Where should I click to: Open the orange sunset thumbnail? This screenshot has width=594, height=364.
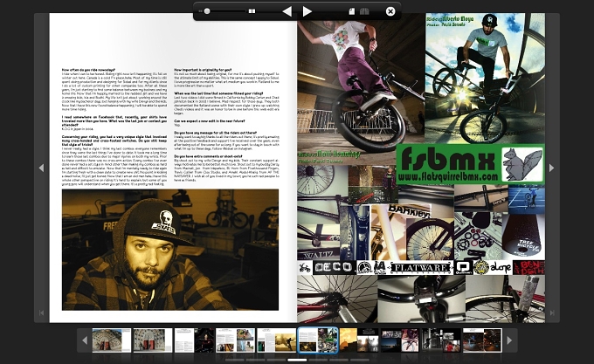[359, 340]
